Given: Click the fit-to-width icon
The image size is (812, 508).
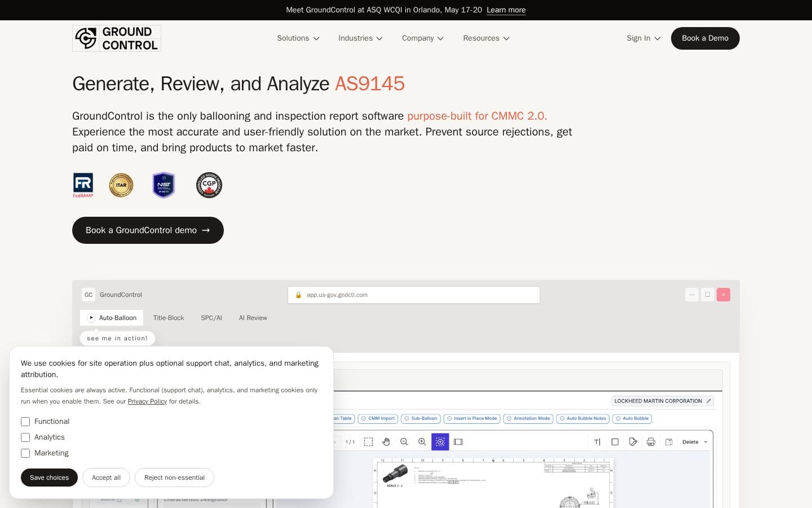Looking at the screenshot, I should pos(458,442).
